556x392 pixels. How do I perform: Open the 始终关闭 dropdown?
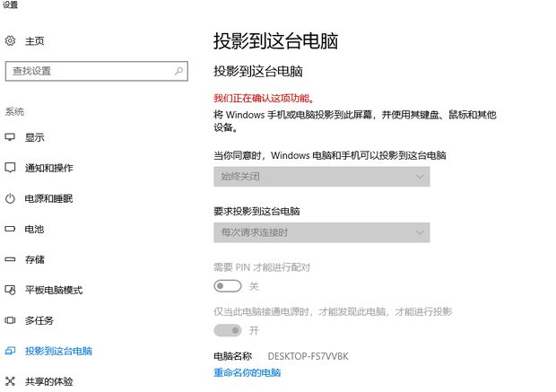[x=322, y=177]
